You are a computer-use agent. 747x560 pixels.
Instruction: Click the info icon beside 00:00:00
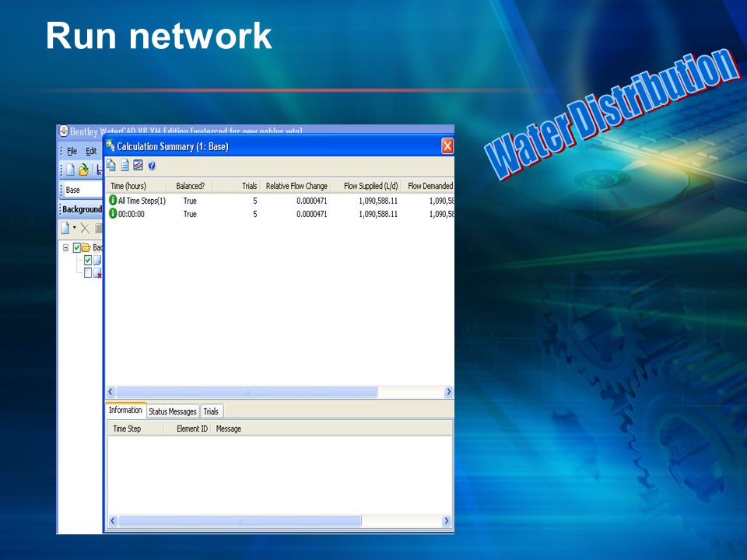[x=113, y=214]
